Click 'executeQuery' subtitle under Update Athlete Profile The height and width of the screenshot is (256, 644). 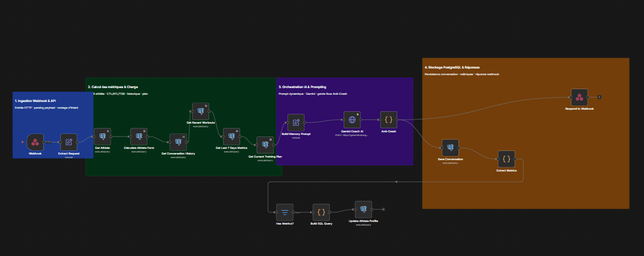click(363, 225)
